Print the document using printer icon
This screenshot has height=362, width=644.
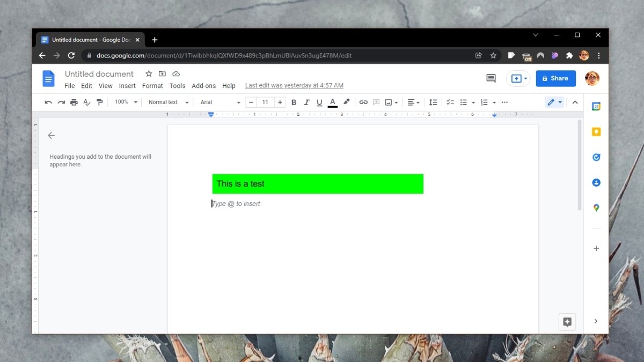point(74,102)
